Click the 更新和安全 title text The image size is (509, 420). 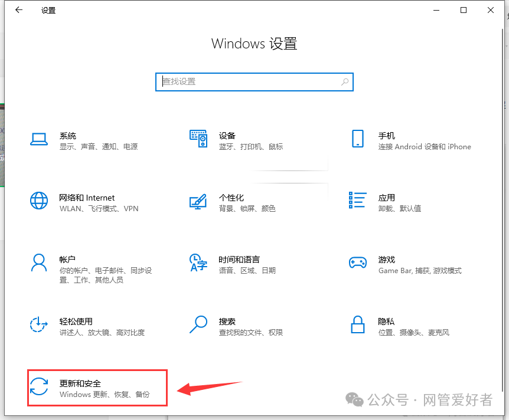click(80, 383)
